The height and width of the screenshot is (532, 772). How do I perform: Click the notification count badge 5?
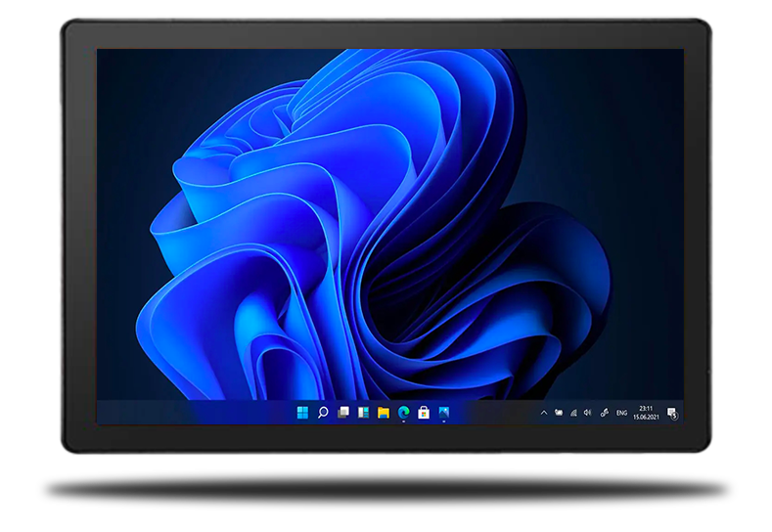tap(674, 417)
